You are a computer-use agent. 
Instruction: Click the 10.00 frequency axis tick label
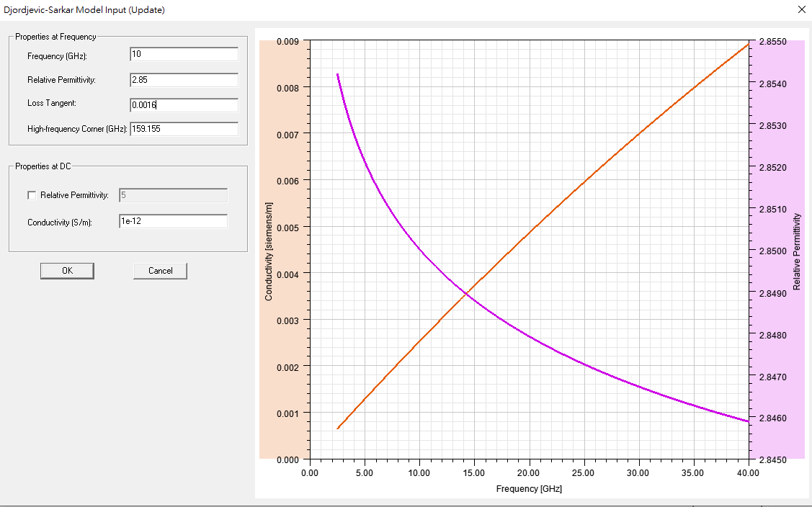pyautogui.click(x=419, y=473)
